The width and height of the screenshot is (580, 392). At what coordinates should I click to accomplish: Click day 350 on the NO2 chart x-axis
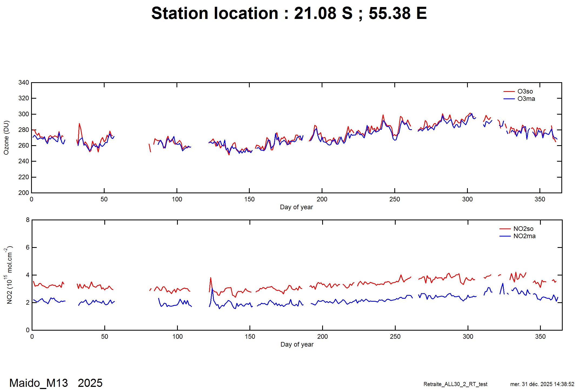(x=540, y=337)
